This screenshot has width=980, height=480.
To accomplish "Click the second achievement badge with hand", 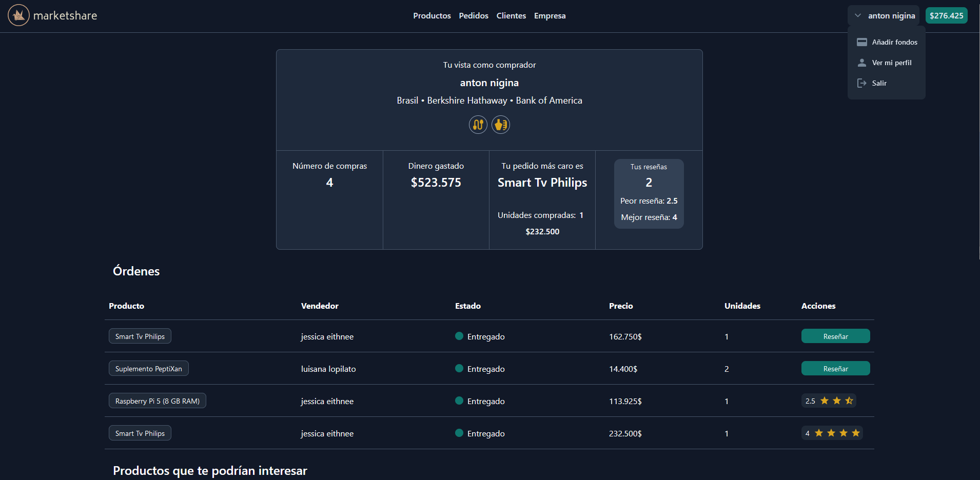I will coord(501,125).
